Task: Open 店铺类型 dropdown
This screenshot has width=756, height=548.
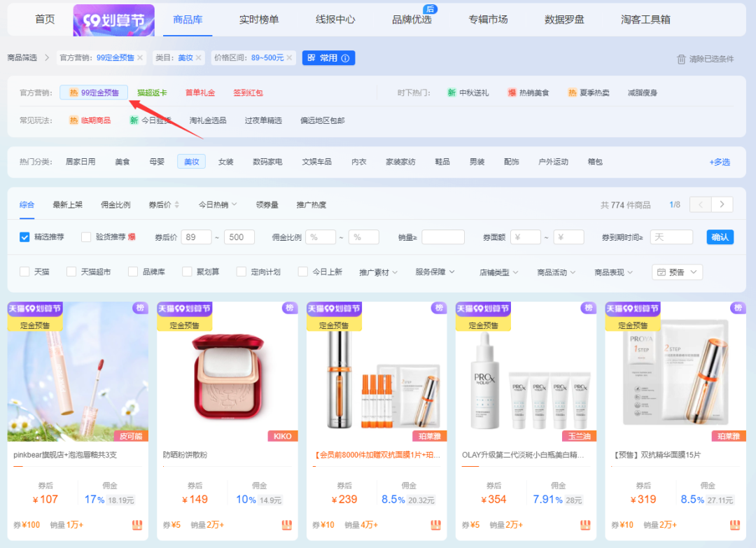Action: [x=499, y=272]
